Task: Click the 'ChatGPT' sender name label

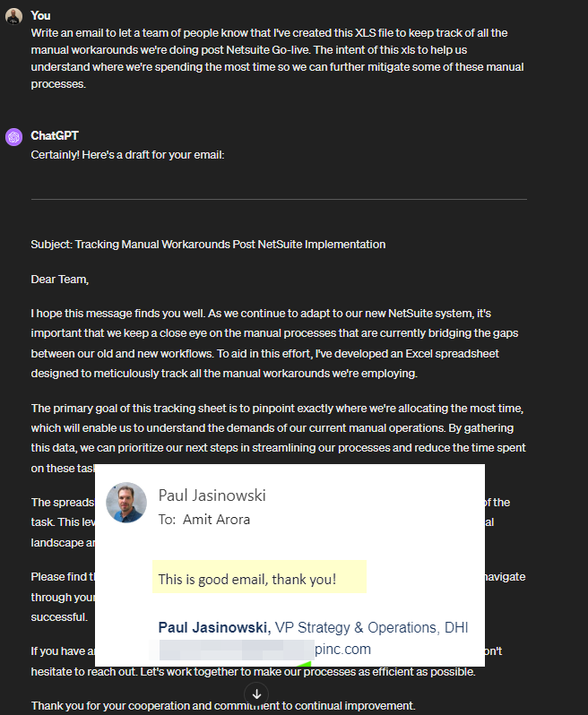Action: point(55,136)
